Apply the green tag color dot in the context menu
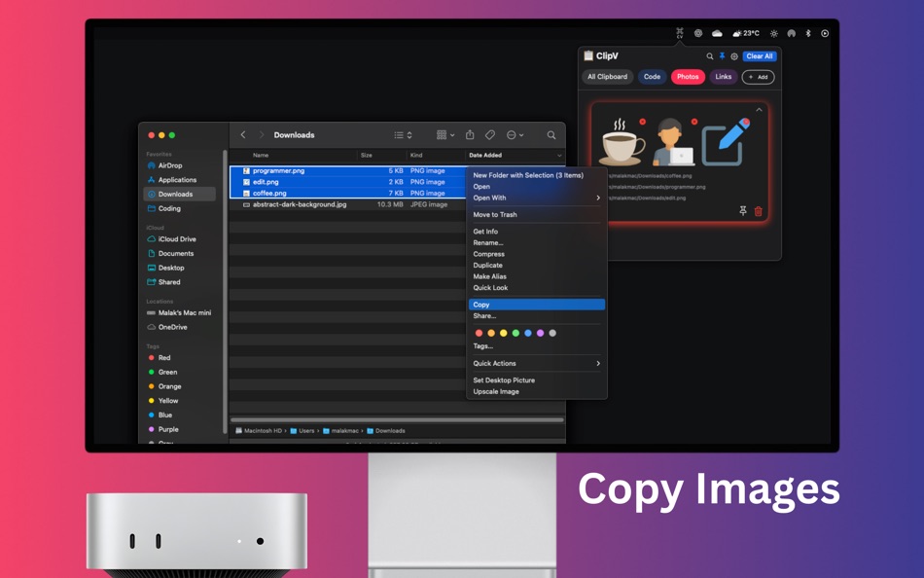 point(515,333)
